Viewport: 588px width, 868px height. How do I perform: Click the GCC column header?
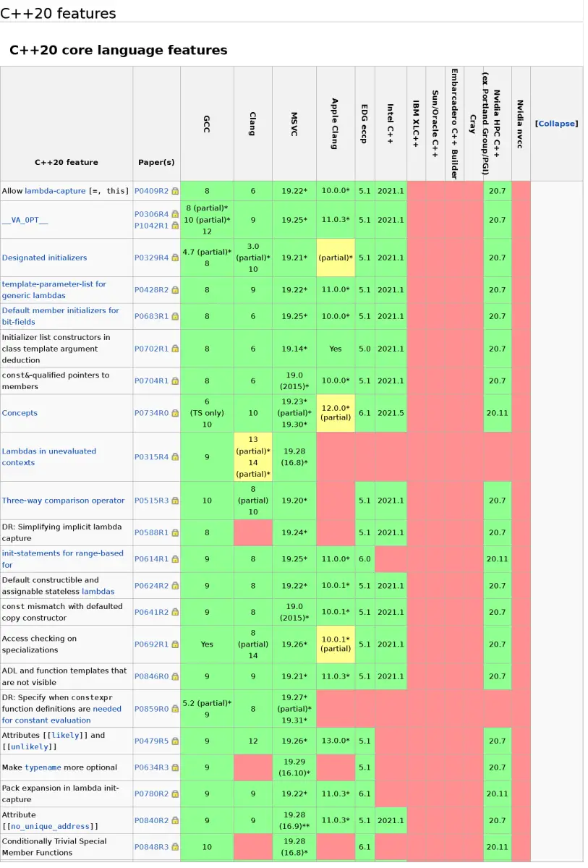(207, 124)
